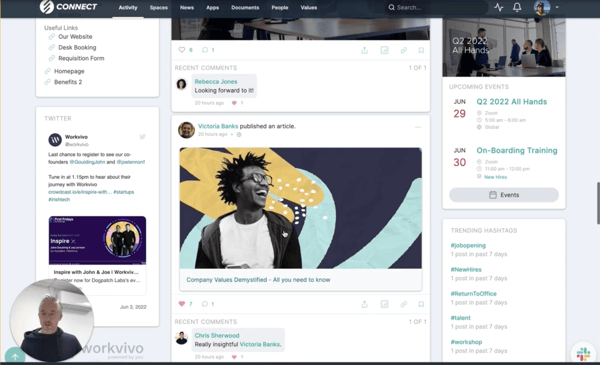Open the Connect logo home link

(x=68, y=7)
